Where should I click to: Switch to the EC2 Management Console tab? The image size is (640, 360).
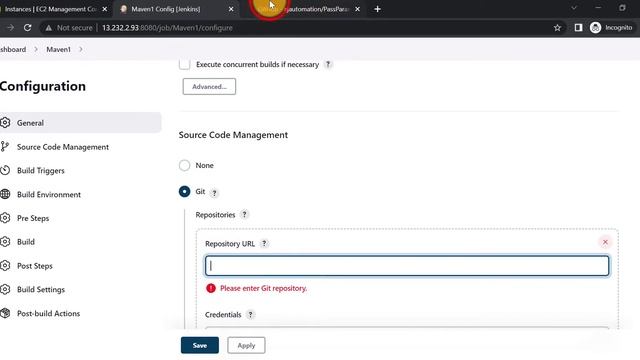click(51, 9)
